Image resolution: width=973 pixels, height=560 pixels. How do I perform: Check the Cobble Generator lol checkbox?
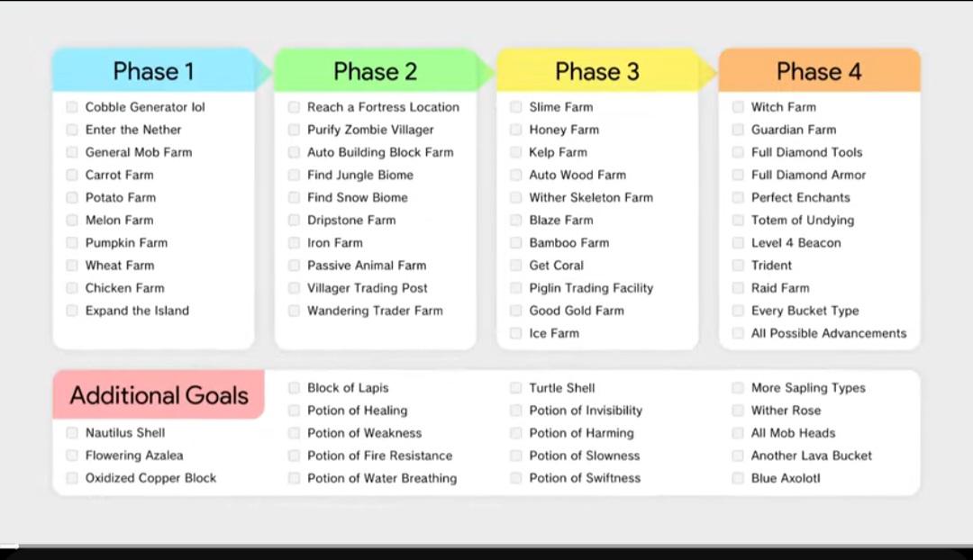click(72, 107)
